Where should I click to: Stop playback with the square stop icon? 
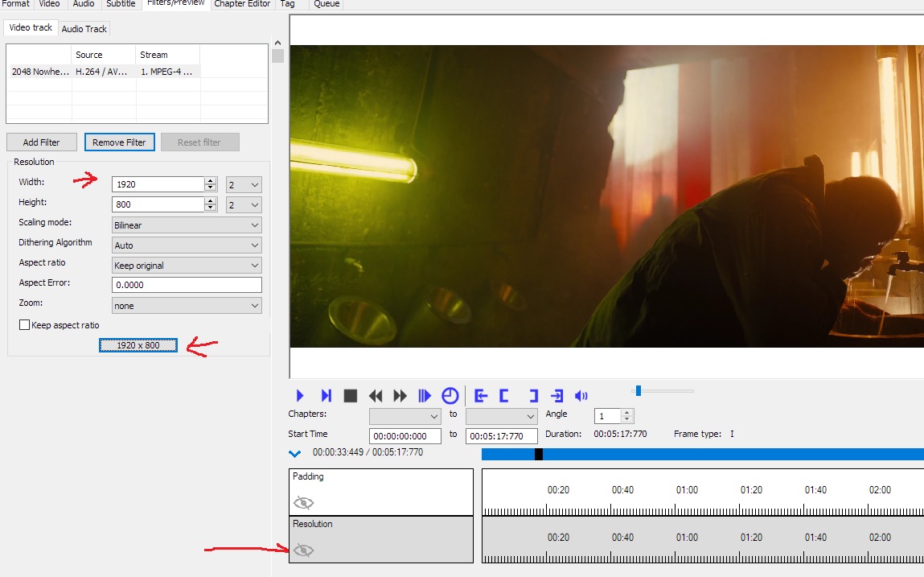pos(351,395)
